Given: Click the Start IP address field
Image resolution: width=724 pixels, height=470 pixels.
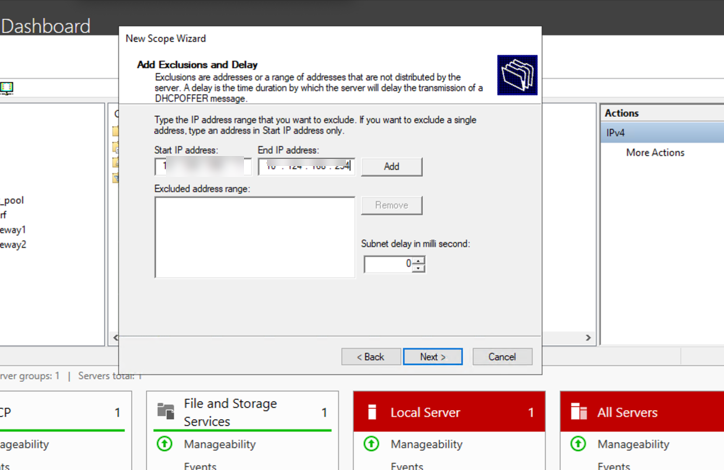Looking at the screenshot, I should click(x=203, y=167).
